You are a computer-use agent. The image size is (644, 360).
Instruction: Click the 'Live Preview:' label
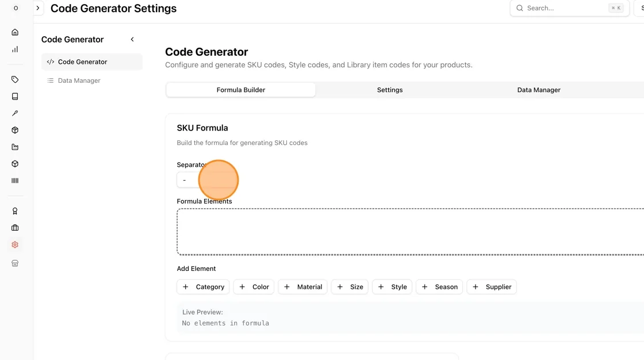tap(202, 312)
